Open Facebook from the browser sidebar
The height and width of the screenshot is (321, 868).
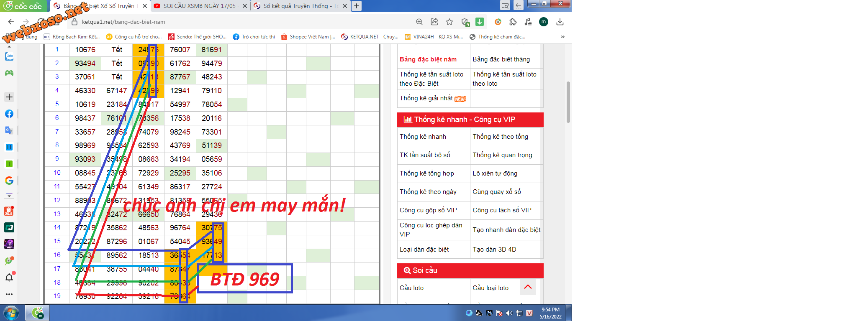(x=9, y=114)
